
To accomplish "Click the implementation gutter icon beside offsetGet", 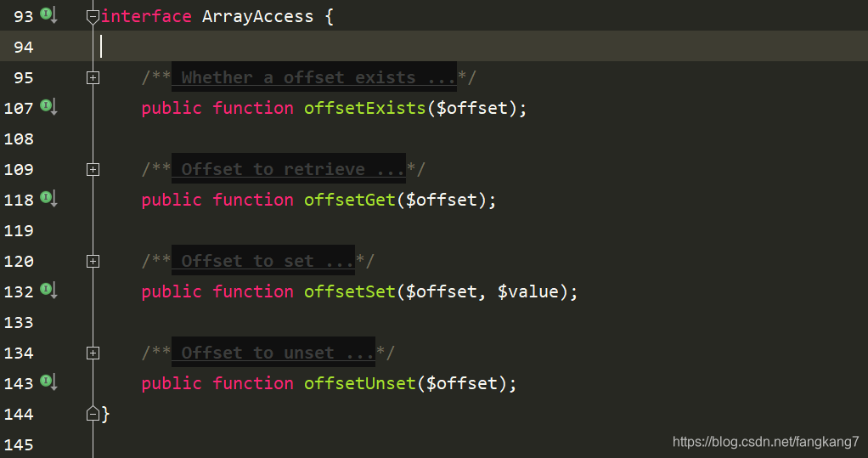I will [48, 198].
